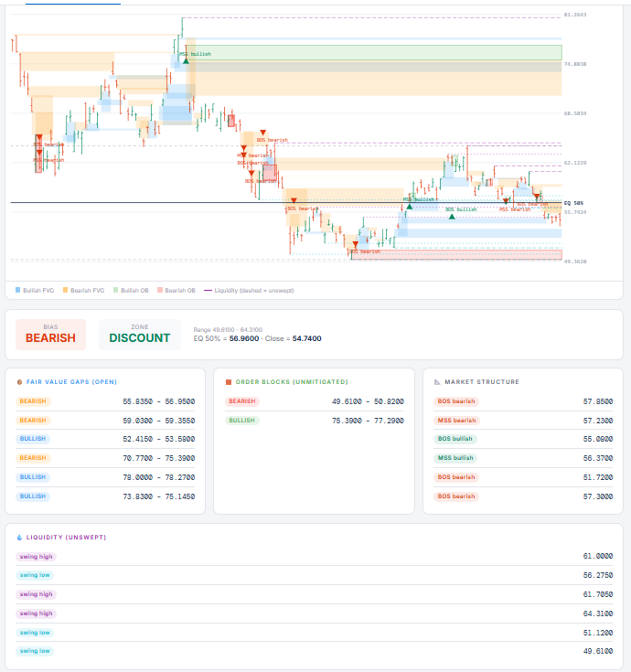Click the BEARISH badge for gap 55.8350 - 56.9500
Image resolution: width=631 pixels, height=672 pixels.
[x=33, y=401]
